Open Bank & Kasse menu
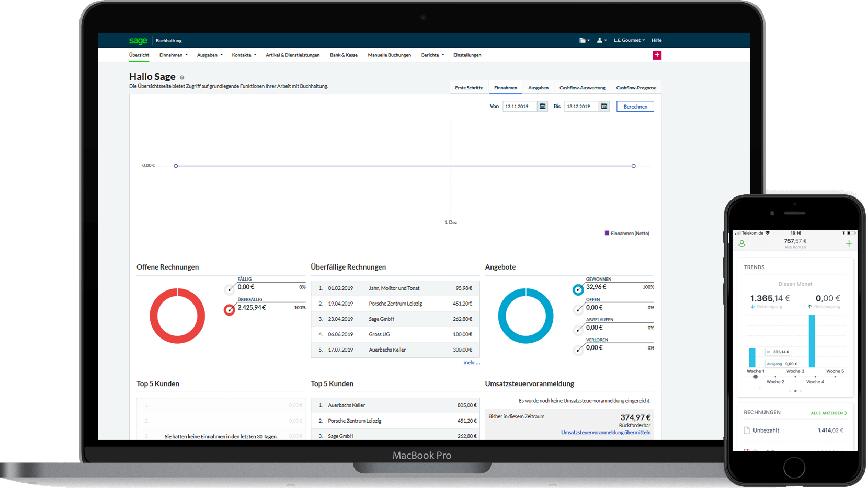This screenshot has width=868, height=489. click(344, 55)
